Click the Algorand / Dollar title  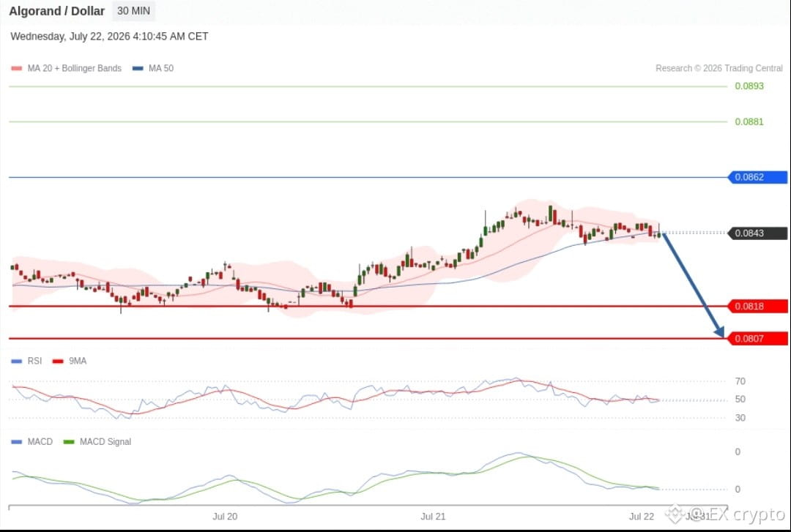pos(56,11)
